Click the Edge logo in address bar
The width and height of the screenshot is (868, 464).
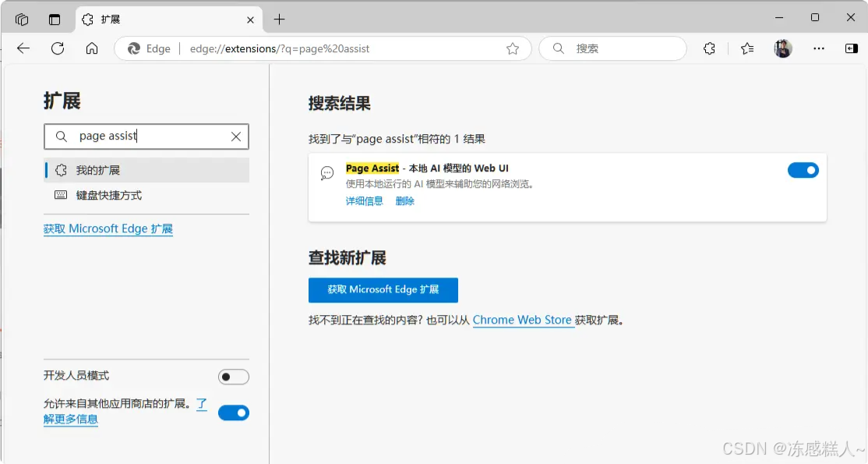pyautogui.click(x=134, y=49)
